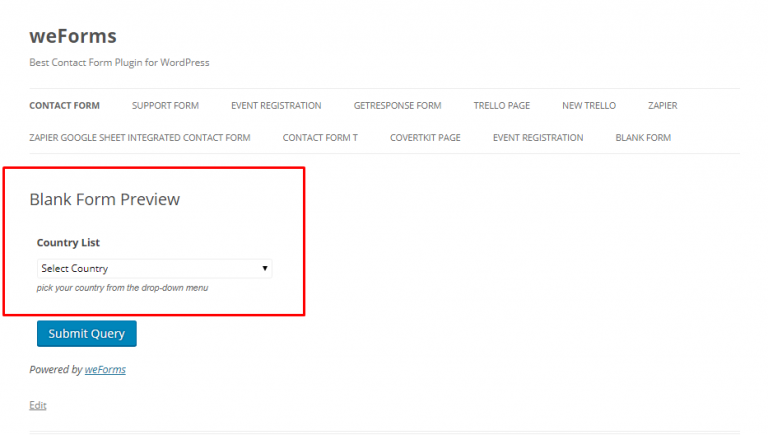The width and height of the screenshot is (768, 435).
Task: Open the Contact Form menu item
Action: (64, 106)
